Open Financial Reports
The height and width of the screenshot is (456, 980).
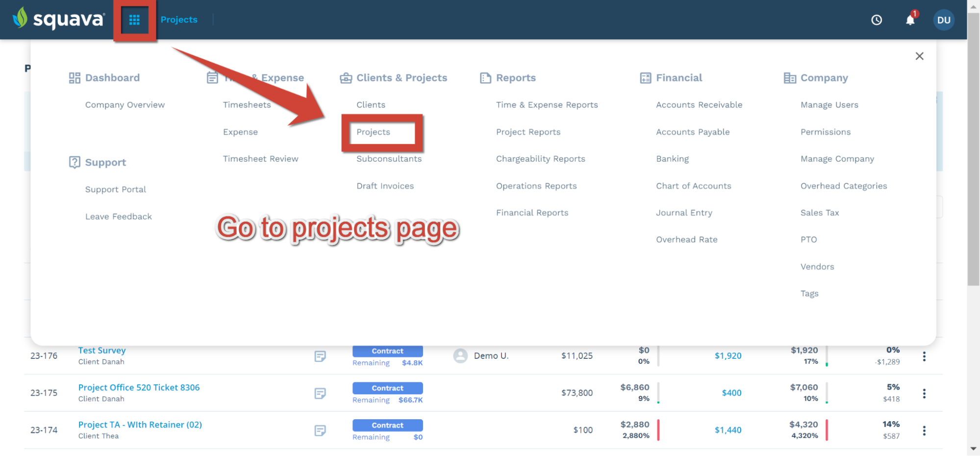(x=532, y=213)
